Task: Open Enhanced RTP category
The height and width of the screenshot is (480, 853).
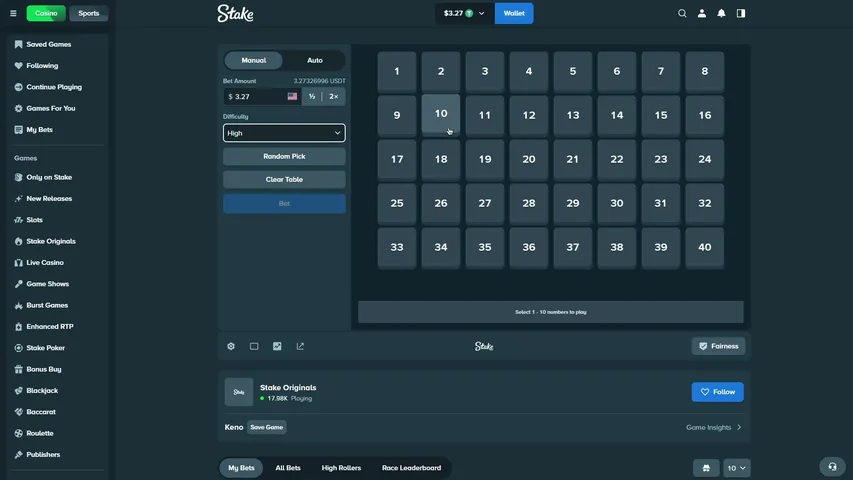Action: click(x=50, y=327)
